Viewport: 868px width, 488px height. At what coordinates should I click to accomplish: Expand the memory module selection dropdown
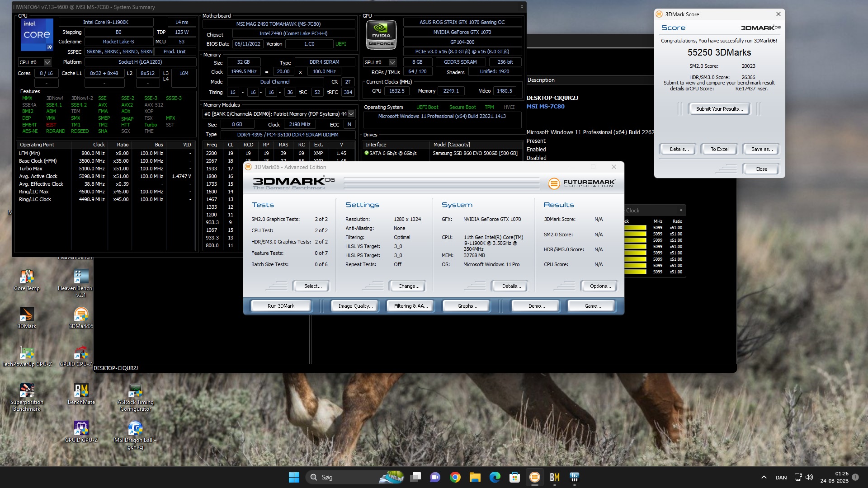(351, 114)
